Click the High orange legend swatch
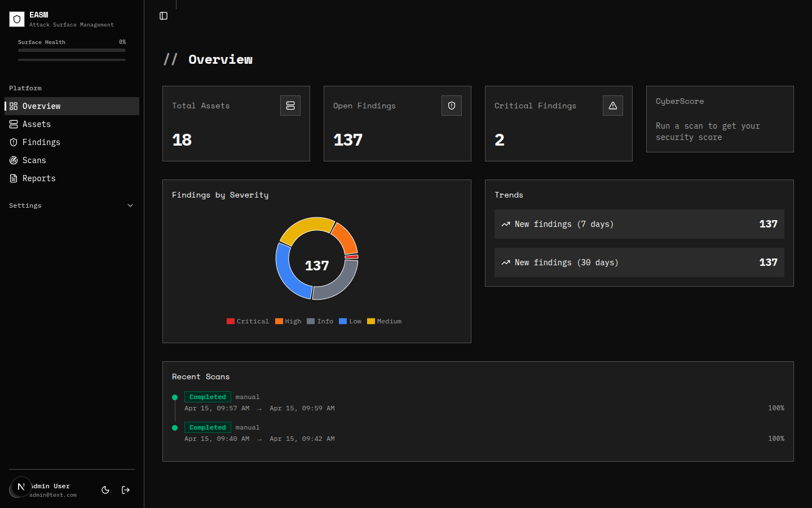 279,321
